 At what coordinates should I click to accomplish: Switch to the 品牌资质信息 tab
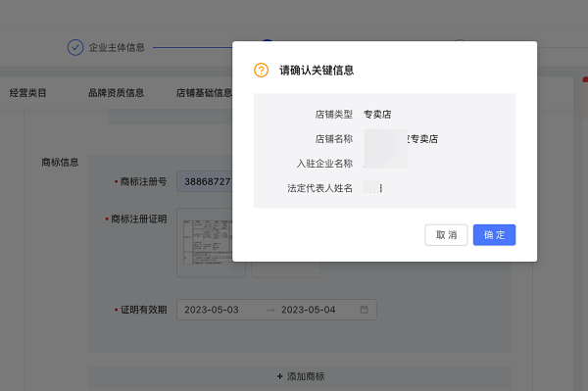pyautogui.click(x=117, y=93)
